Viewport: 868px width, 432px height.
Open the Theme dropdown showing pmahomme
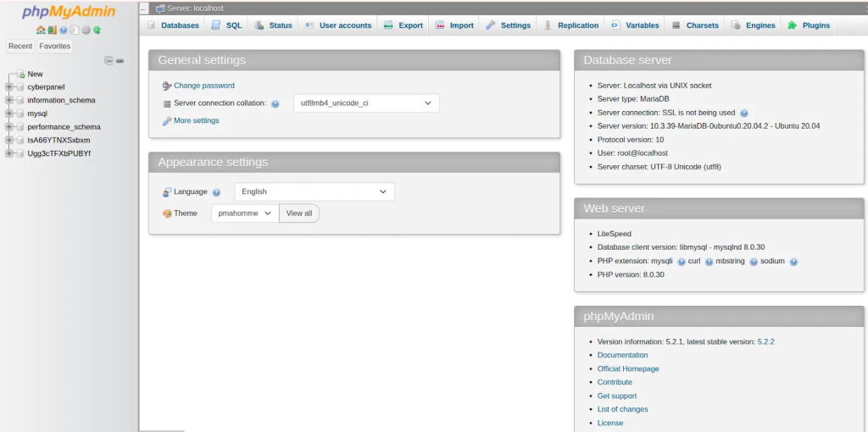[244, 213]
